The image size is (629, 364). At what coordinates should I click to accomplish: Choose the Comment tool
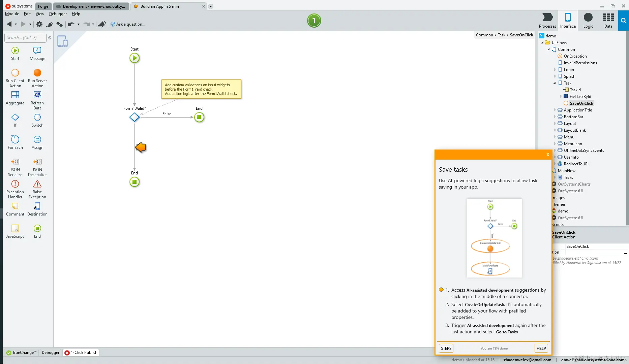pyautogui.click(x=15, y=209)
